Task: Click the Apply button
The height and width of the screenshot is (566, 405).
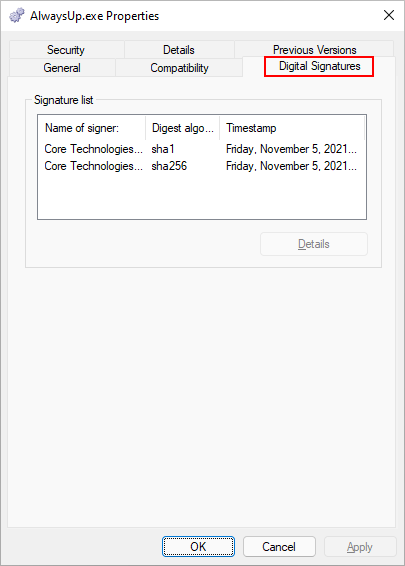Action: [360, 547]
